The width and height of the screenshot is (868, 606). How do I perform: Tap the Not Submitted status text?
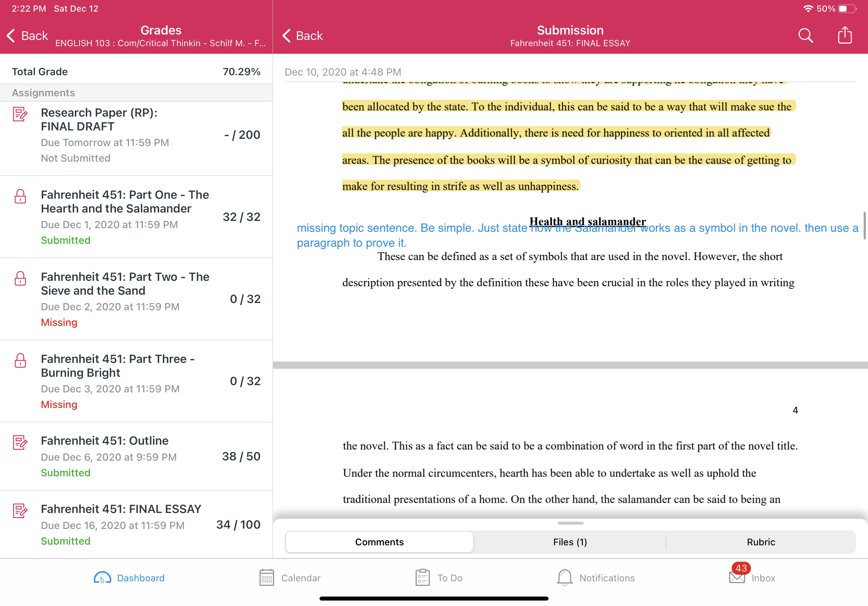click(76, 158)
